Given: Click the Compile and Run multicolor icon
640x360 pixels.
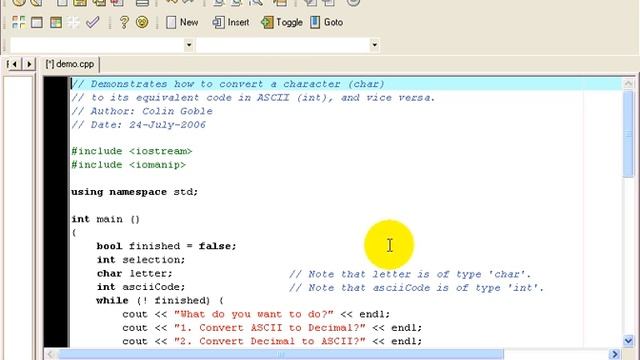Looking at the screenshot, I should click(x=56, y=22).
